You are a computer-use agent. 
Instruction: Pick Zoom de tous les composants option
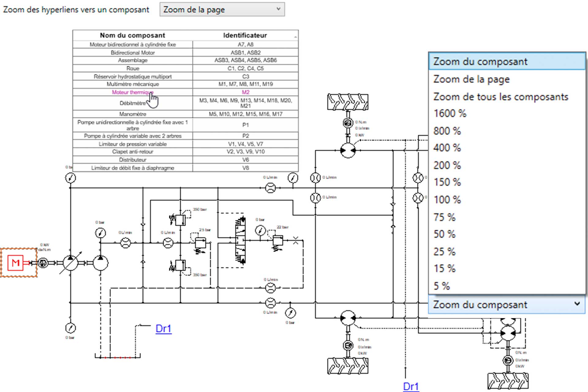pos(507,97)
